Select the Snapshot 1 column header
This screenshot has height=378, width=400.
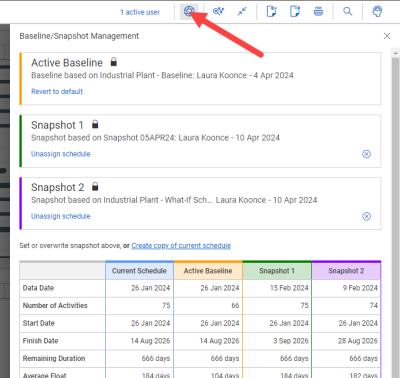277,271
